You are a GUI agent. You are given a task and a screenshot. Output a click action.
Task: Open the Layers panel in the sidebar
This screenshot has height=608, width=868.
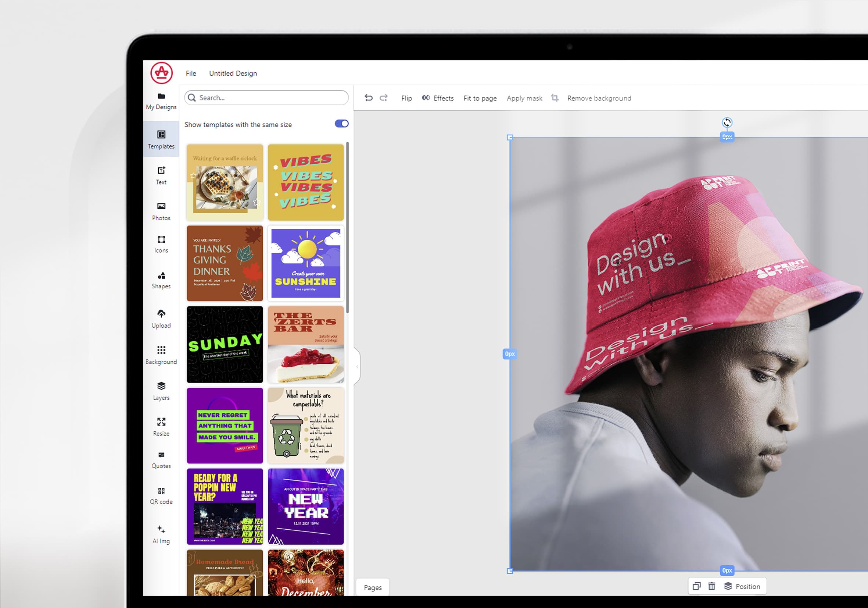click(161, 391)
